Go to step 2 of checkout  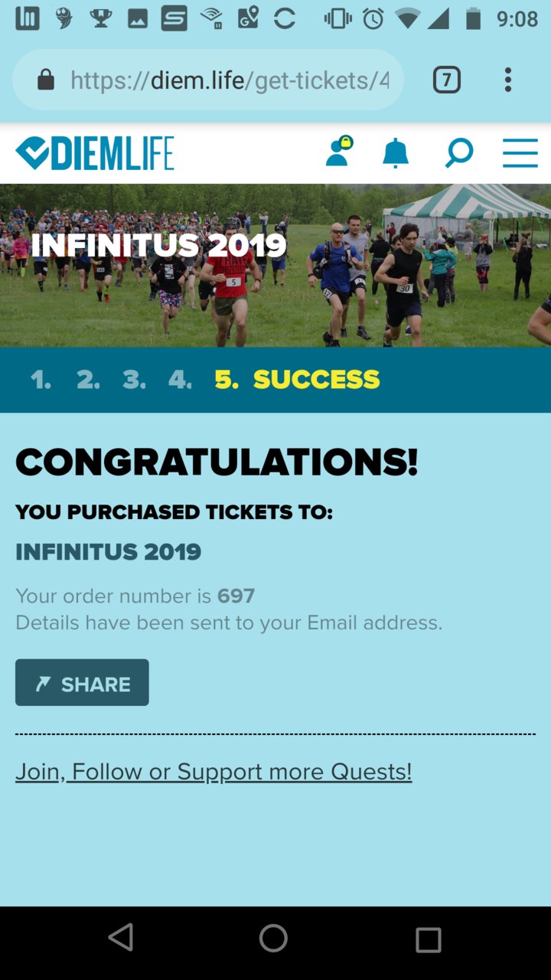pyautogui.click(x=88, y=380)
